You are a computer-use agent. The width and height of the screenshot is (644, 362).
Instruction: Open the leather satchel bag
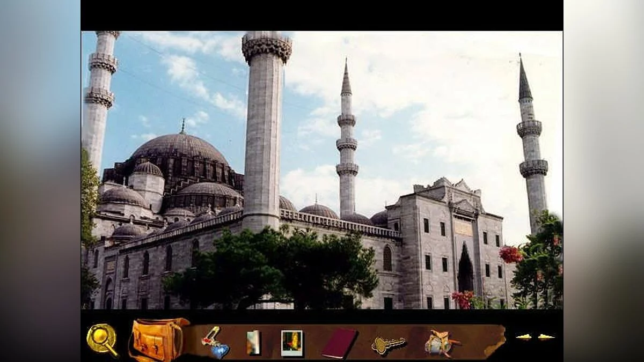(x=158, y=339)
